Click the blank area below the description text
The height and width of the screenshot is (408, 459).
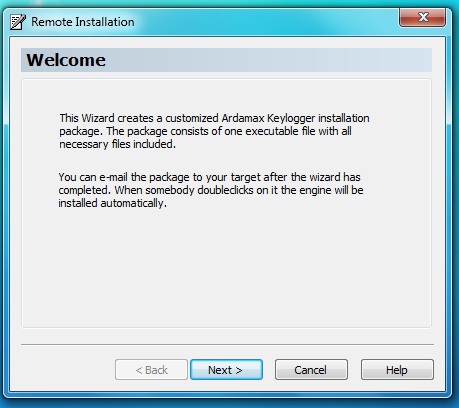pos(226,267)
